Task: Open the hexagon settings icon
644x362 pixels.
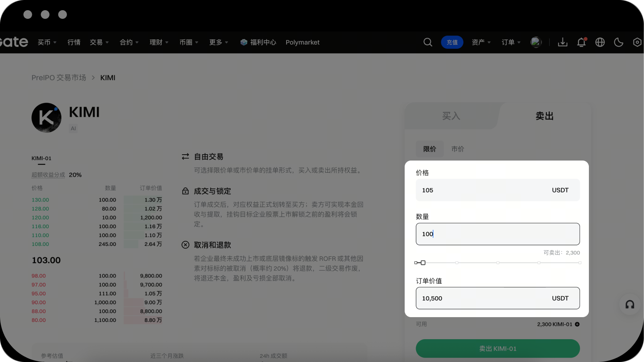Action: point(637,42)
